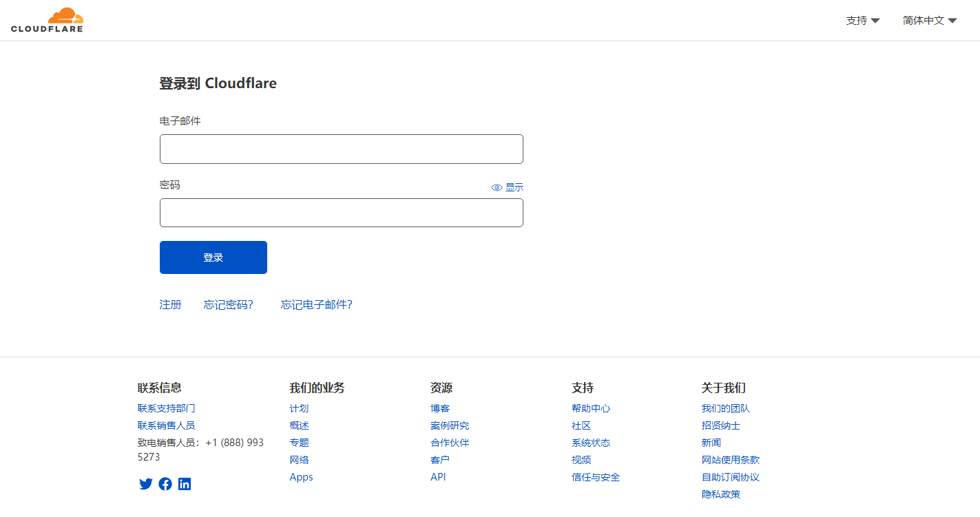Screen dimensions: 980x517
Task: Open 联系支持部门 footer link
Action: click(167, 408)
